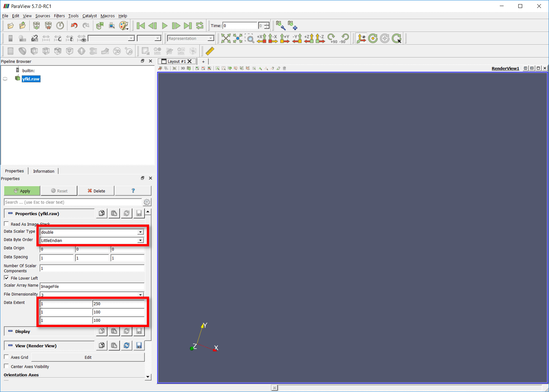Toggle Center Axes Visibility checkbox

[x=6, y=366]
